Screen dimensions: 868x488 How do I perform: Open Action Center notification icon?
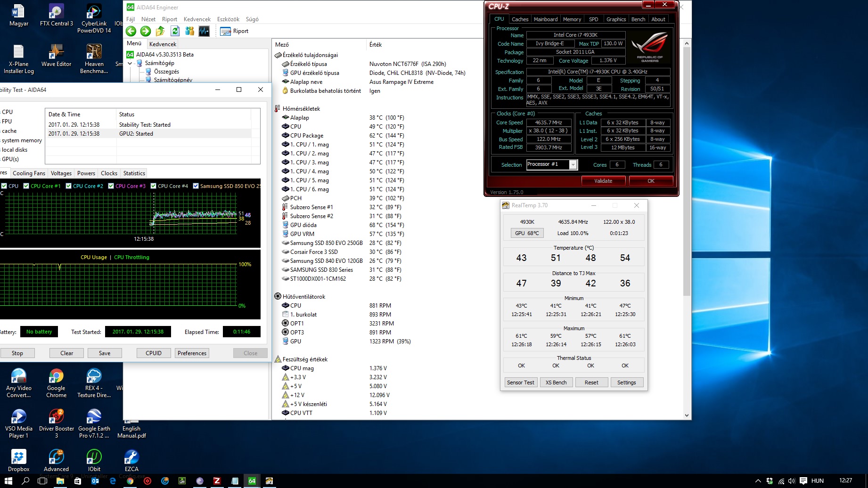[803, 481]
